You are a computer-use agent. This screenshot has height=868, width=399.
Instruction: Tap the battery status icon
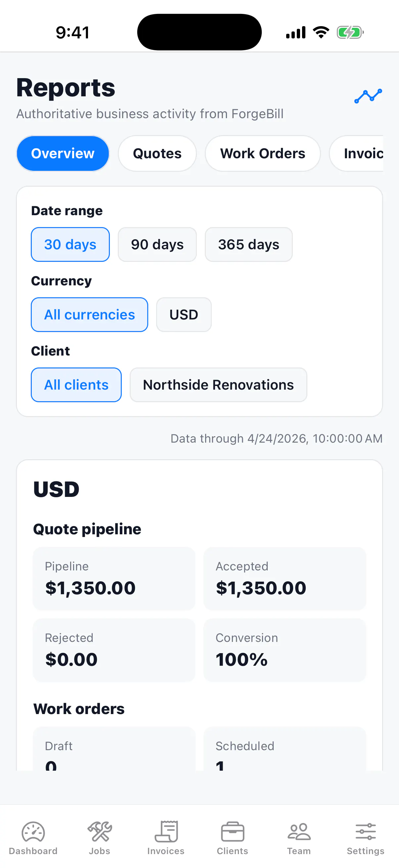(x=350, y=32)
